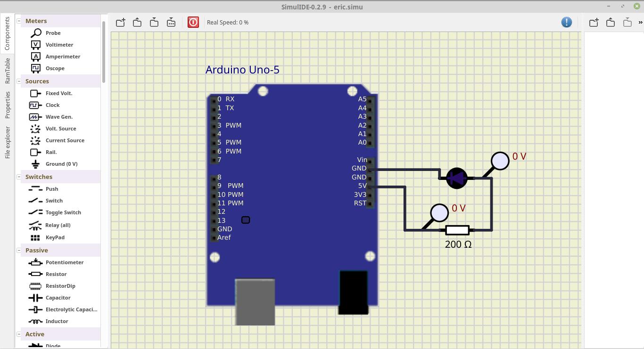Open a circuit file from toolbar
The width and height of the screenshot is (644, 349).
pyautogui.click(x=137, y=22)
